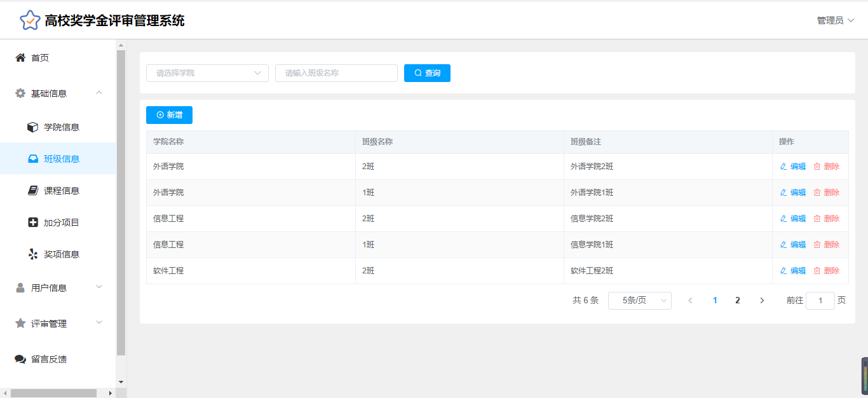The height and width of the screenshot is (398, 868).
Task: Click the cube icon beside 学院信息
Action: [33, 127]
